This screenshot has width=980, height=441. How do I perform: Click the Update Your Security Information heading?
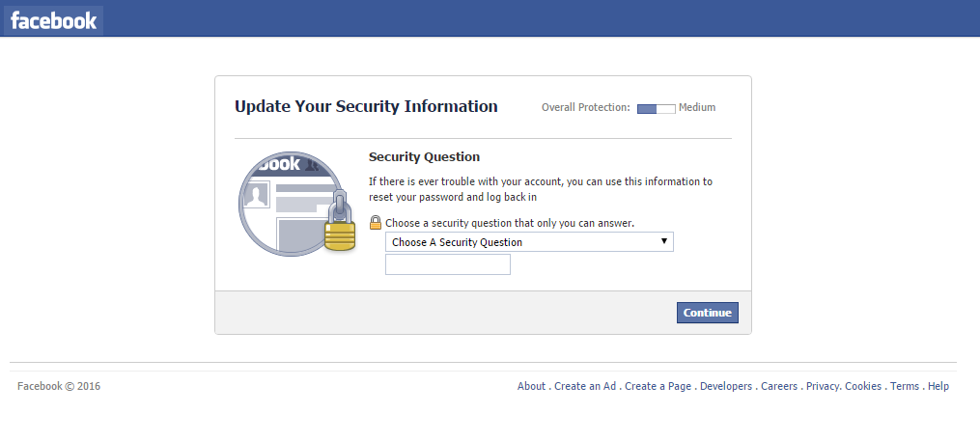(366, 106)
